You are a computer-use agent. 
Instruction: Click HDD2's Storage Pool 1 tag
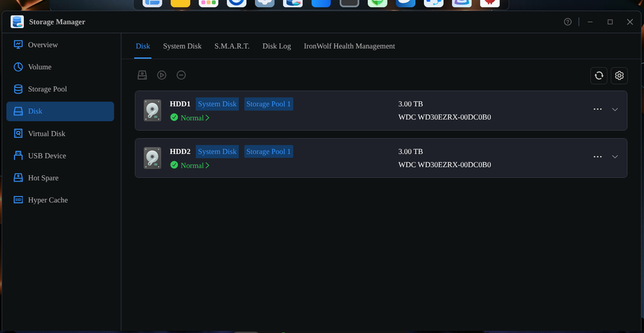tap(269, 152)
